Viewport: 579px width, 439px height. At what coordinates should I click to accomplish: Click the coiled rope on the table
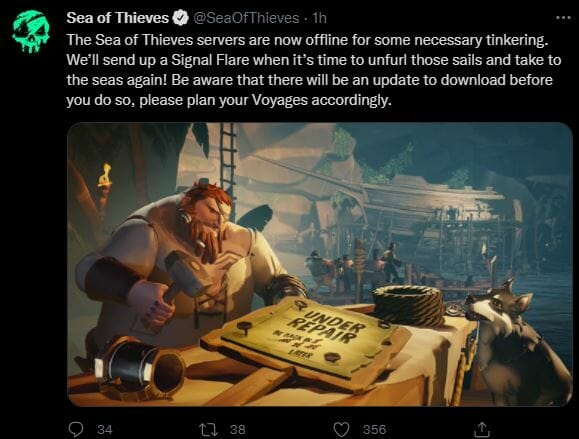409,305
